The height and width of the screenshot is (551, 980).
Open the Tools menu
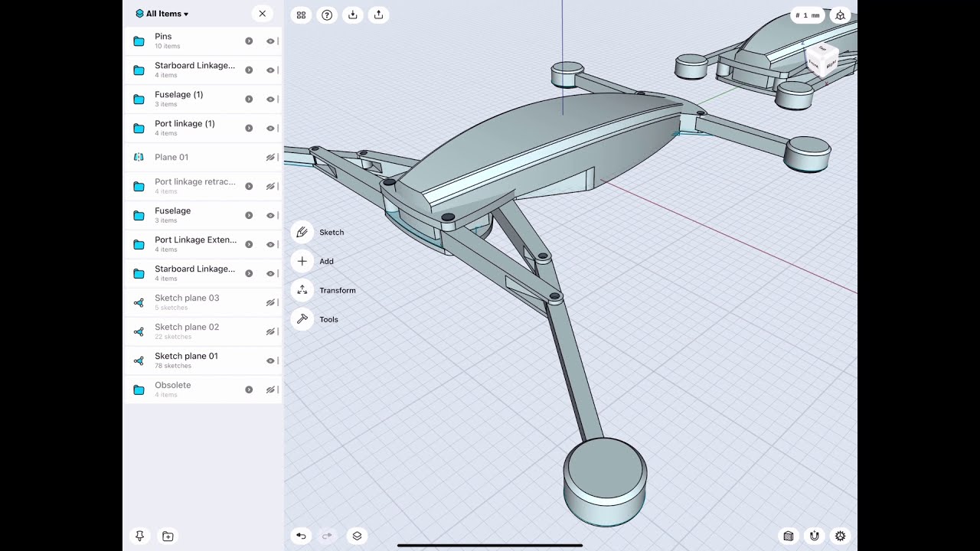tap(328, 320)
